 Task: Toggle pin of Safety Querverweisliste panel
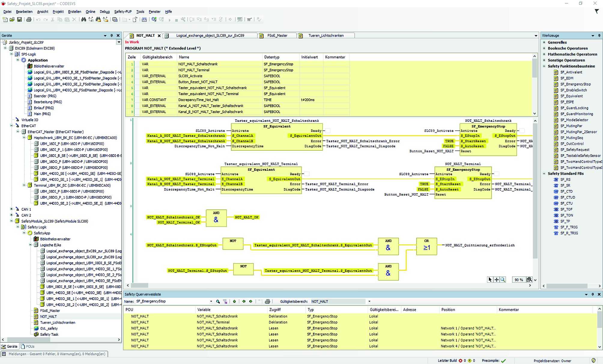[x=592, y=294]
